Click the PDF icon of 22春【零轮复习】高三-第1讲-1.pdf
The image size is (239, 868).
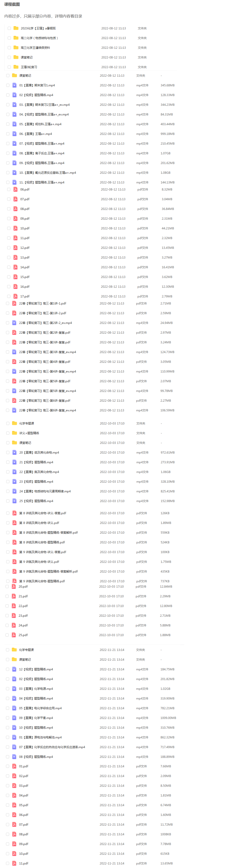(x=15, y=303)
